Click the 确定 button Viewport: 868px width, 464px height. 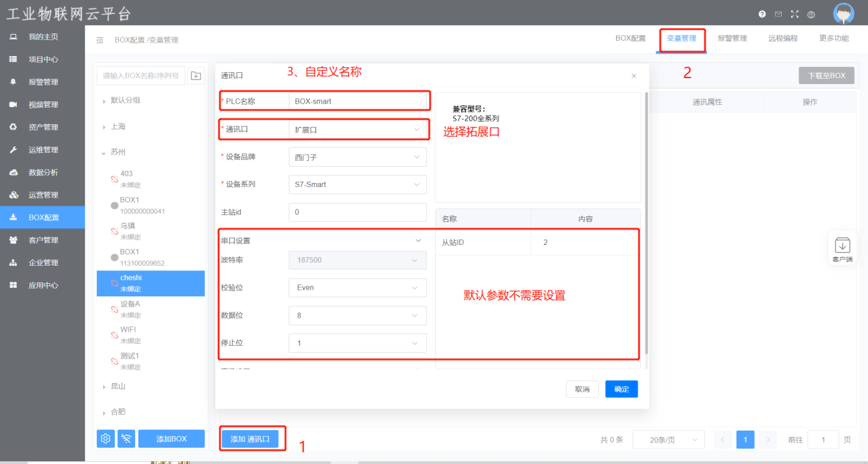click(621, 389)
